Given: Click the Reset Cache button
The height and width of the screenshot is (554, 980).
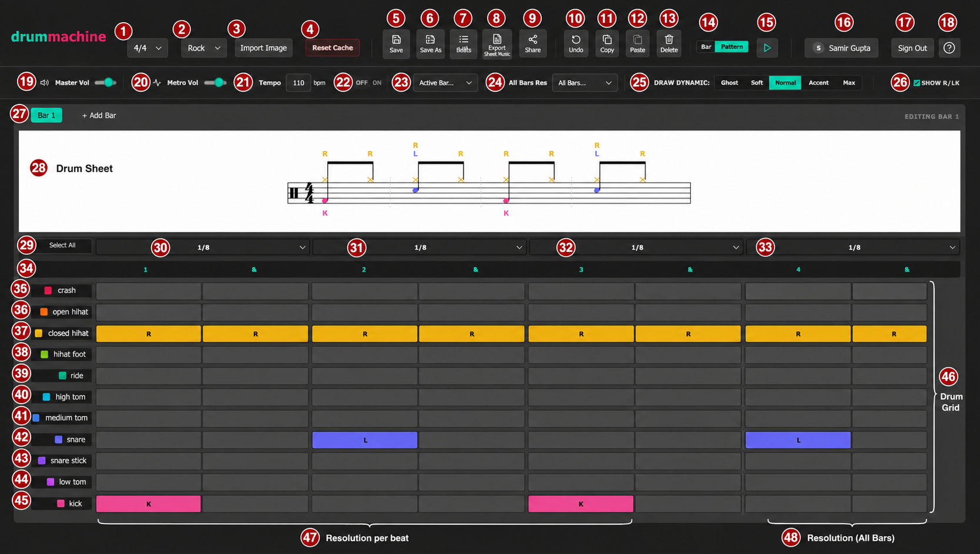Looking at the screenshot, I should click(333, 48).
